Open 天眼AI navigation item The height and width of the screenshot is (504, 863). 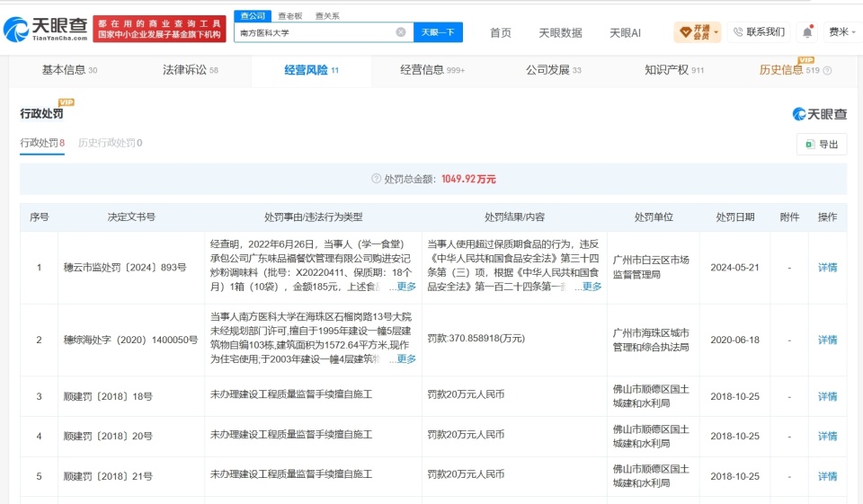[x=625, y=33]
